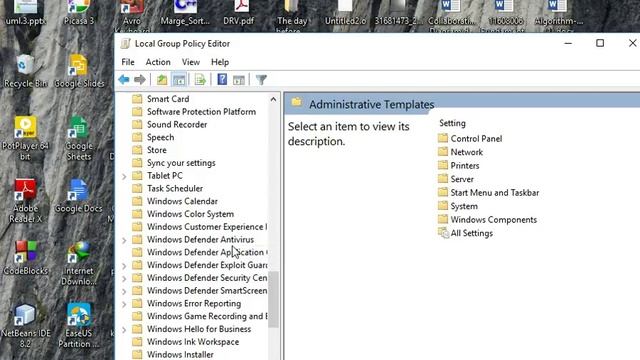
Task: Open EaseUS Partition desktop shortcut
Action: [x=79, y=326]
